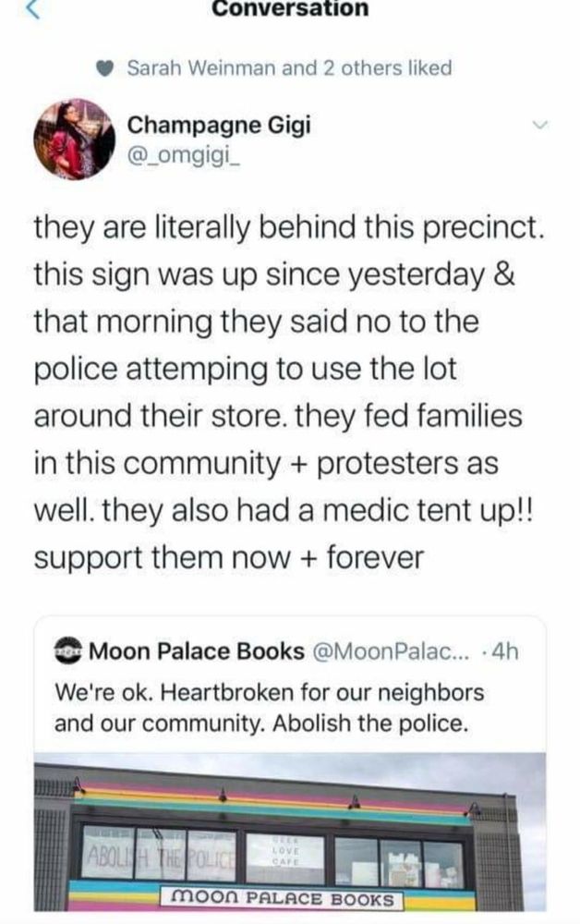Open the quoted "We're ok. Heartbroken" text
Screen dimensions: 580x924
point(270,707)
